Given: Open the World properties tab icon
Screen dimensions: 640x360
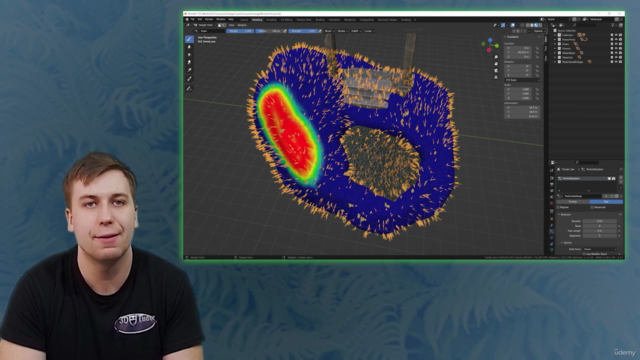Looking at the screenshot, I should tap(552, 203).
